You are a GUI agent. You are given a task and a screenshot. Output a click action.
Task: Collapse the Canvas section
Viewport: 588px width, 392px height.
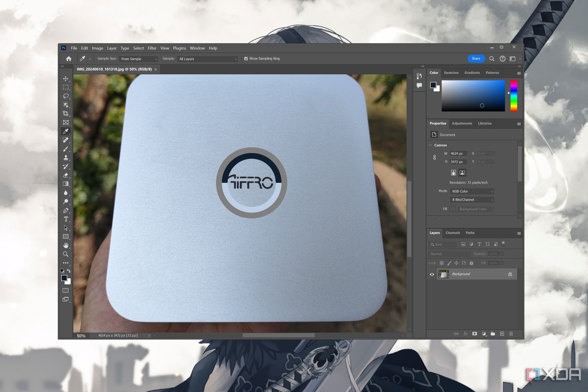(x=430, y=145)
